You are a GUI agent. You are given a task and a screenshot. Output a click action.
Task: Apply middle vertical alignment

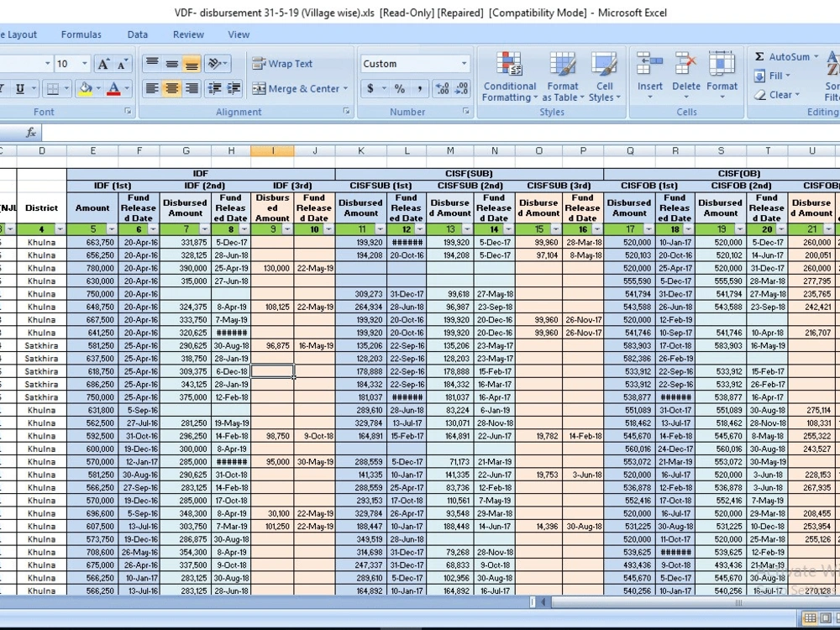tap(172, 64)
